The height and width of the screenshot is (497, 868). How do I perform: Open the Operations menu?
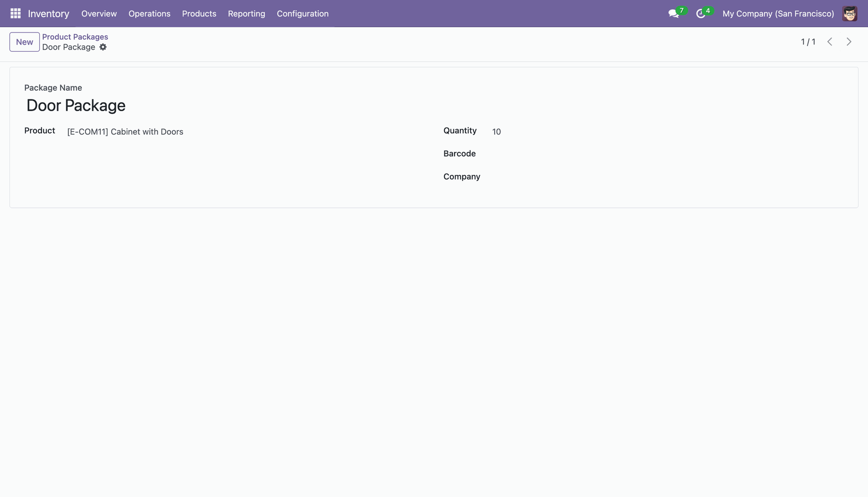click(149, 14)
